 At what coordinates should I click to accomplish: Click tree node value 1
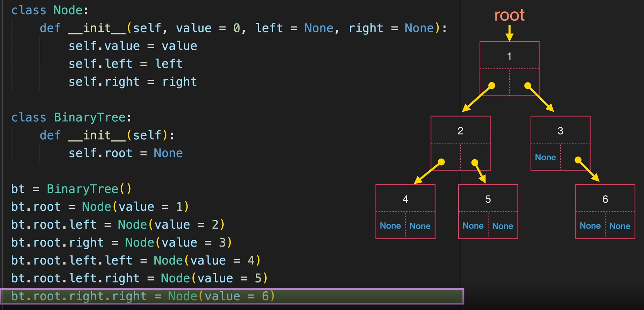point(509,56)
